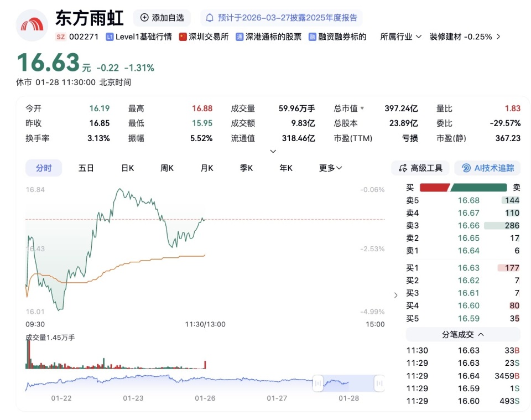Click the 东方雨虹 company logo
This screenshot has width=531, height=420.
[x=32, y=23]
